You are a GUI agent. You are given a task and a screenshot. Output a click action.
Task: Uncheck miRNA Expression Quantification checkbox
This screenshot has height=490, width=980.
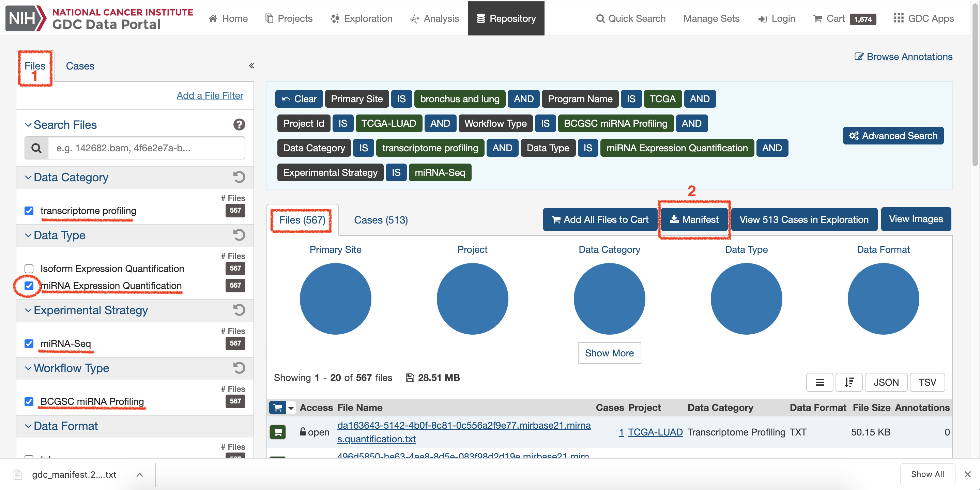coord(29,285)
